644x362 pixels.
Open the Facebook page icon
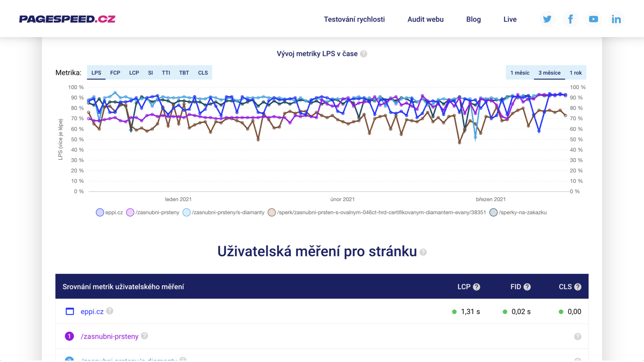570,19
